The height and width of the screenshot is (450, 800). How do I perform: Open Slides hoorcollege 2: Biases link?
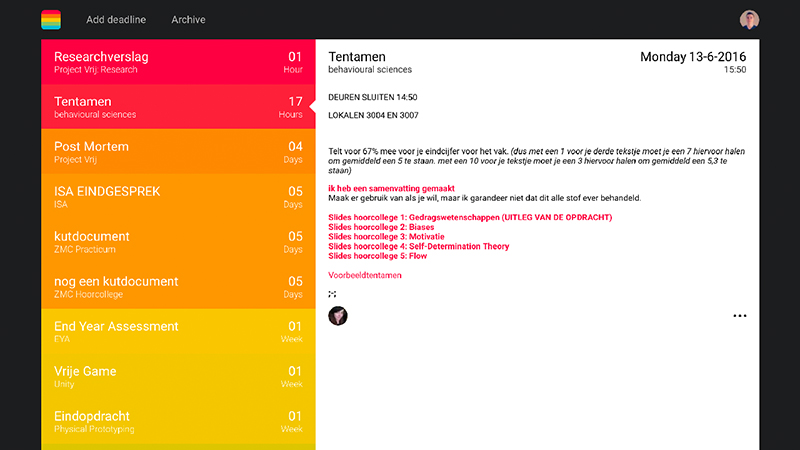381,227
